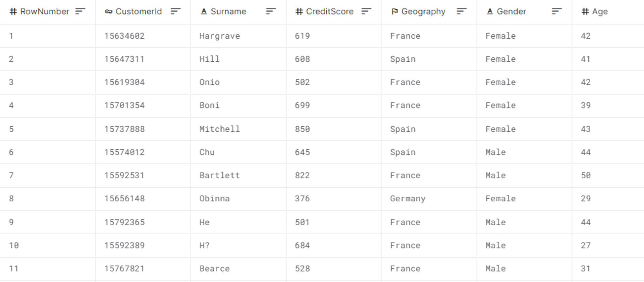Open the sort menu for Geography column
644x282 pixels.
[x=461, y=11]
